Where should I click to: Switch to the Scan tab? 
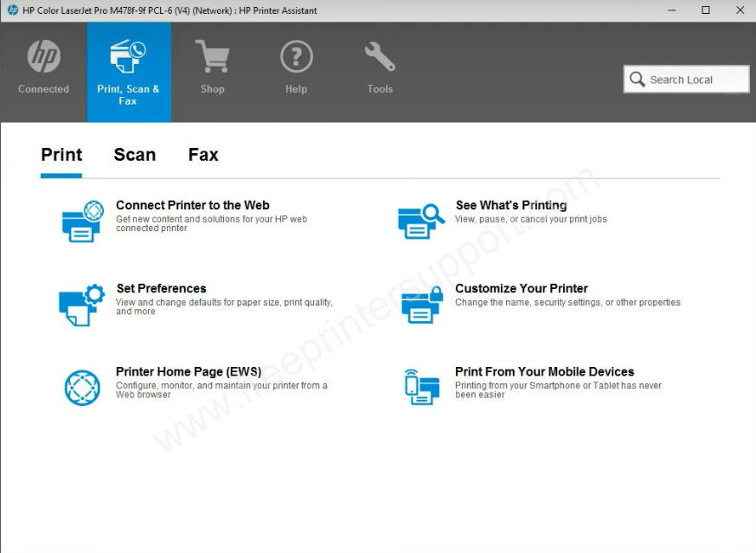pyautogui.click(x=135, y=155)
